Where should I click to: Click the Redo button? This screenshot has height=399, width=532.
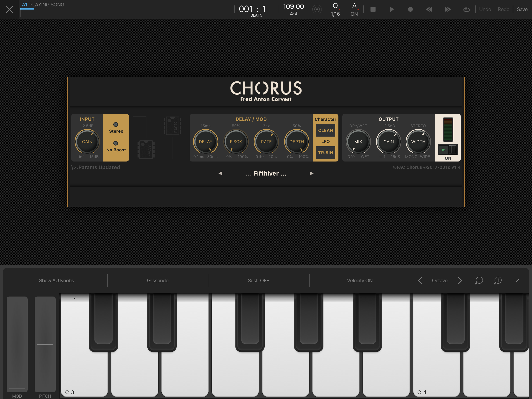tap(503, 9)
